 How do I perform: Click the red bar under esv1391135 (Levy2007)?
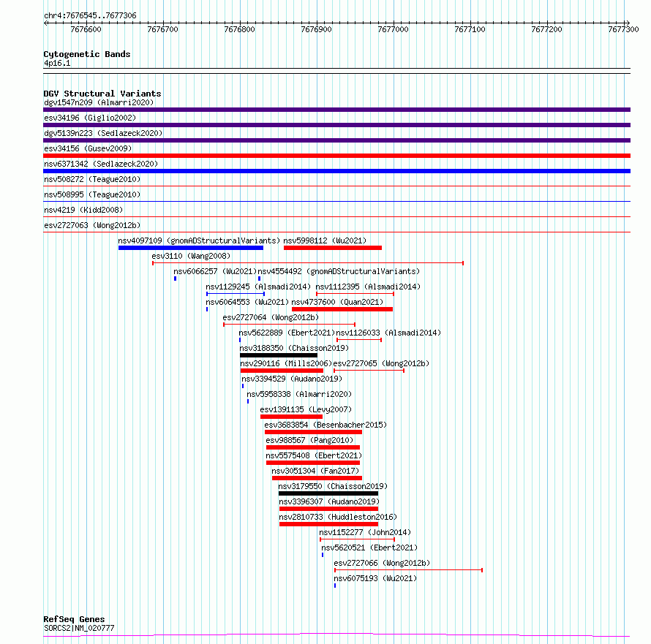(291, 417)
